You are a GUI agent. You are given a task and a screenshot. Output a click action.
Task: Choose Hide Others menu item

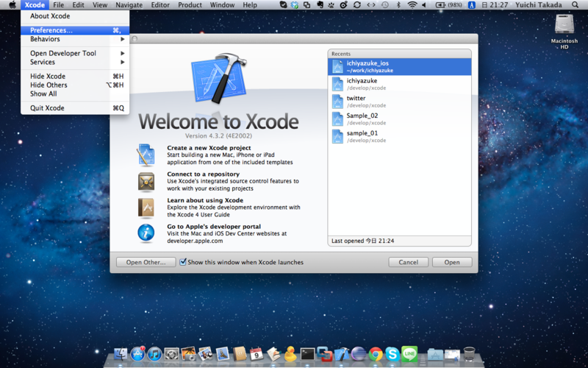tap(75, 85)
